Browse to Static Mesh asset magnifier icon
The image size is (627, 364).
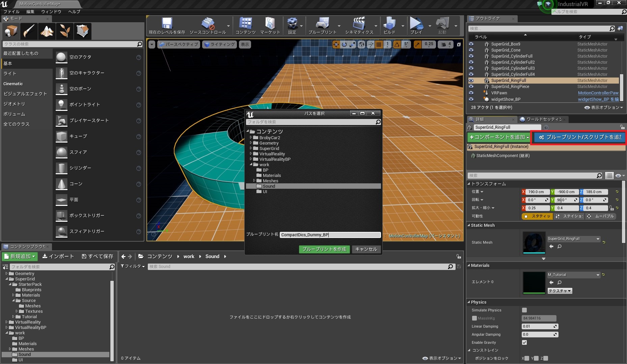(560, 246)
